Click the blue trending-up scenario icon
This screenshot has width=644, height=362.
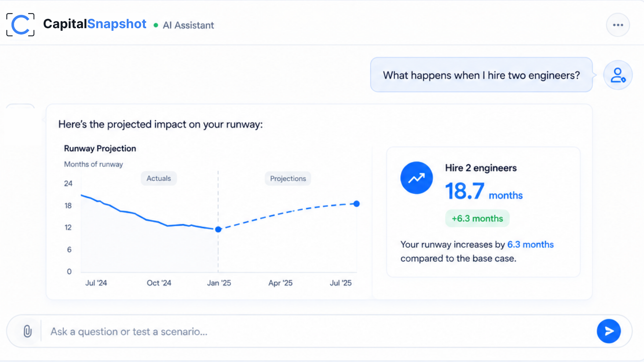click(x=417, y=178)
